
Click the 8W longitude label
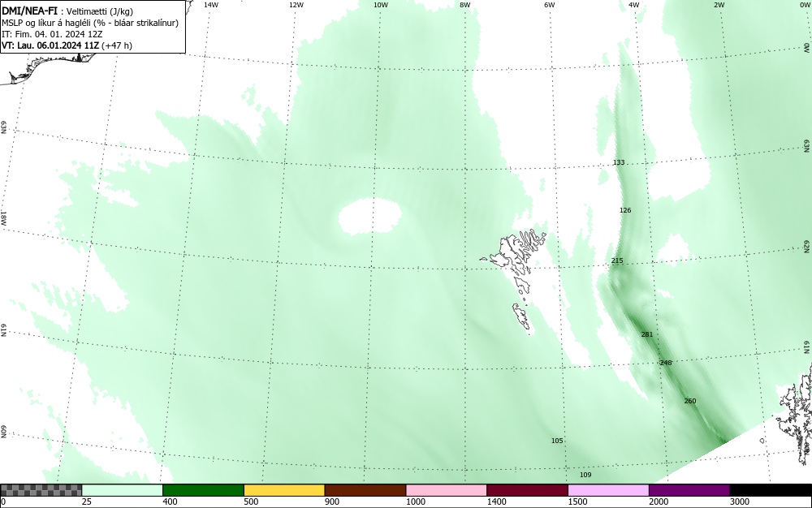[x=465, y=5]
